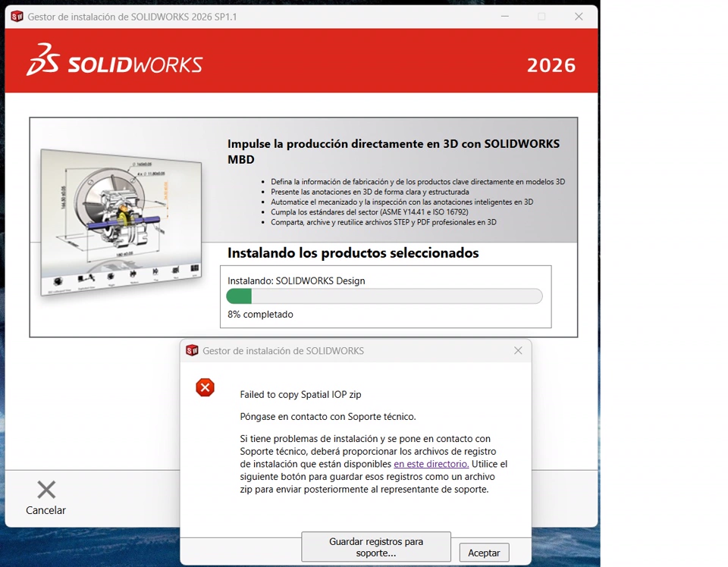Viewport: 728px width, 567px height.
Task: Click bullet 'Defina la información de fabricación'
Action: point(418,182)
